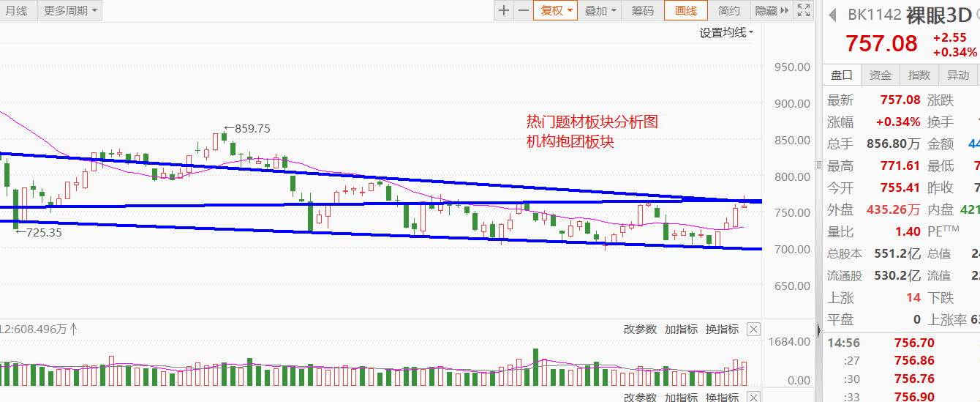
Task: Open the 叠加 overlay dropdown
Action: 601,10
